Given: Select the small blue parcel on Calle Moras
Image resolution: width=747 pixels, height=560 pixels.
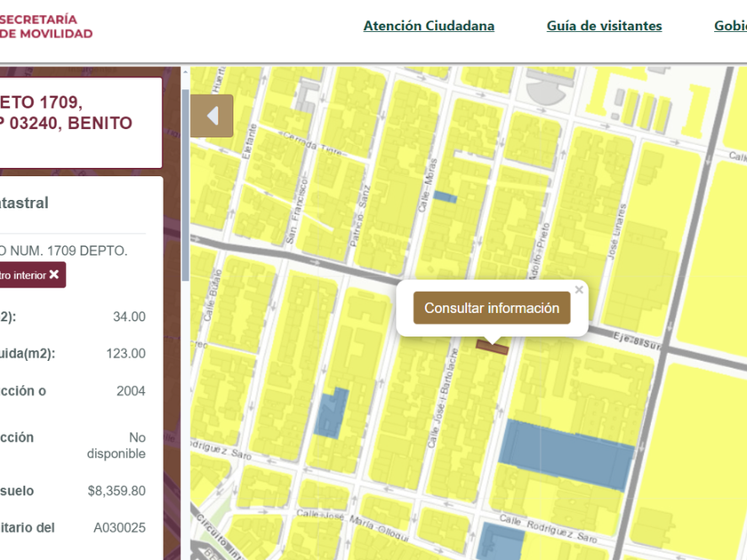Looking at the screenshot, I should click(x=445, y=196).
